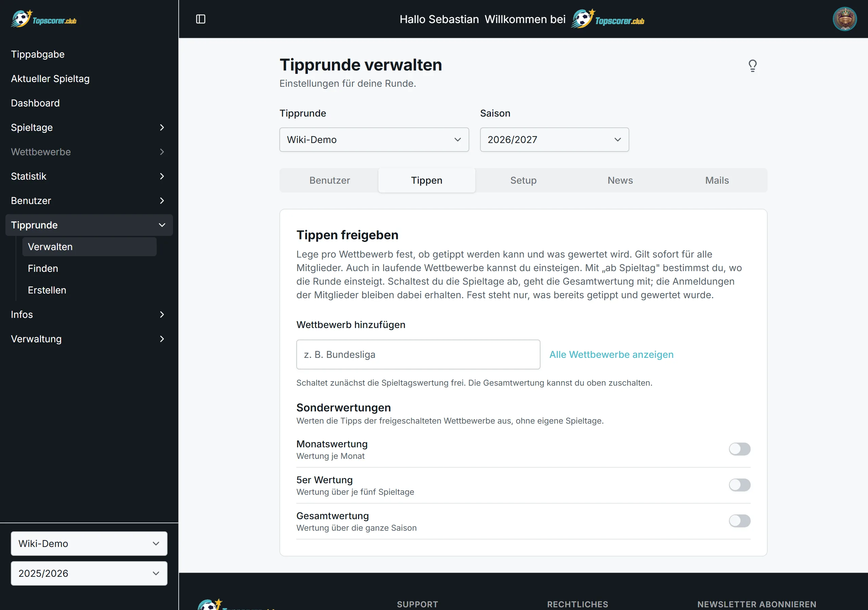This screenshot has height=610, width=868.
Task: Expand the Wettbewerbe menu
Action: coord(89,152)
